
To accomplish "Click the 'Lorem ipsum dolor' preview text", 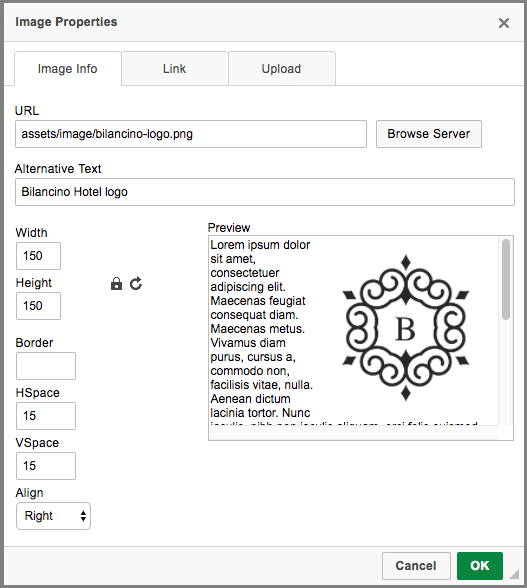I will tap(260, 245).
